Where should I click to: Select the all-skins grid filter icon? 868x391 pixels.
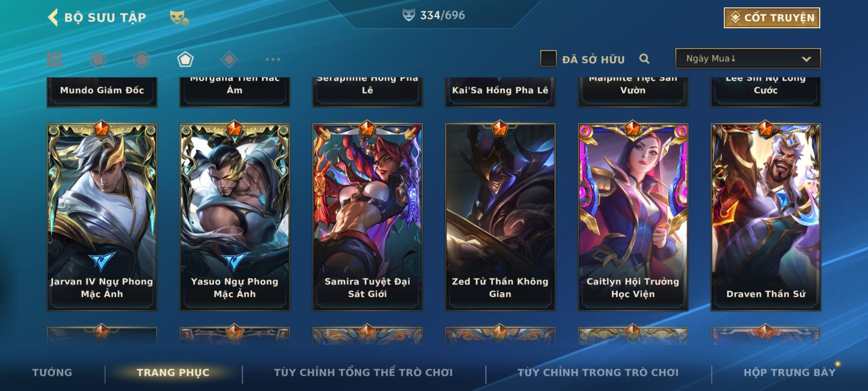(54, 59)
